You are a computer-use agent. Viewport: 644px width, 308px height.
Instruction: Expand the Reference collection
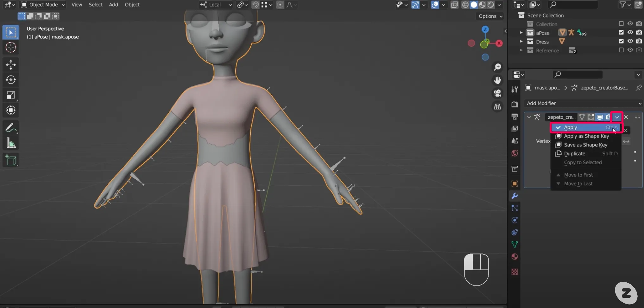pyautogui.click(x=521, y=50)
